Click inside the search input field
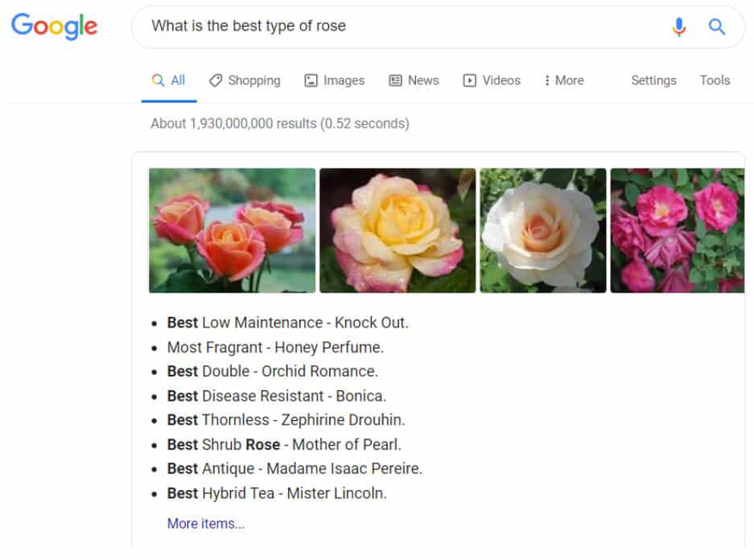Screen dimensions: 754x560 [x=362, y=27]
